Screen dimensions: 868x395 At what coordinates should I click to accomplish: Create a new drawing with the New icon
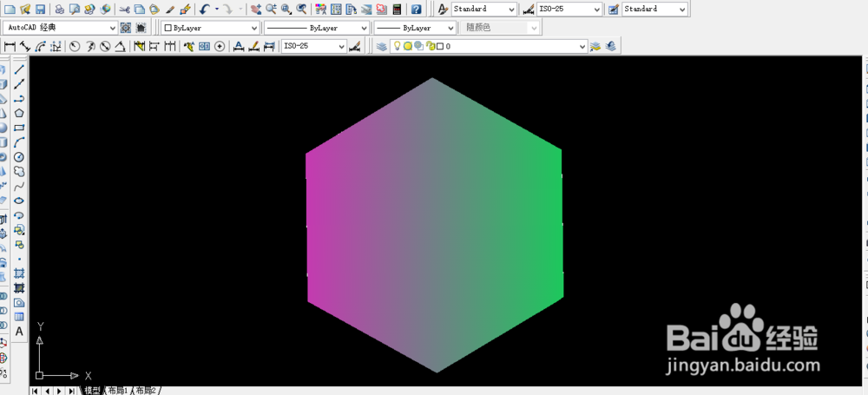pos(10,10)
